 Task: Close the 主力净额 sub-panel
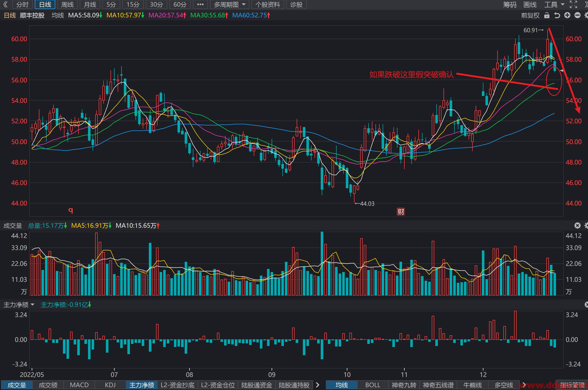click(x=586, y=305)
